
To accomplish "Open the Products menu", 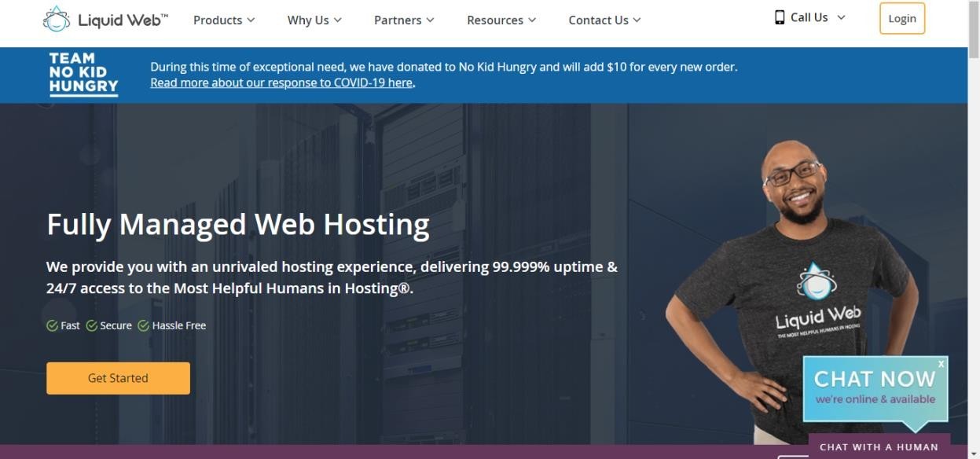I will tap(224, 20).
